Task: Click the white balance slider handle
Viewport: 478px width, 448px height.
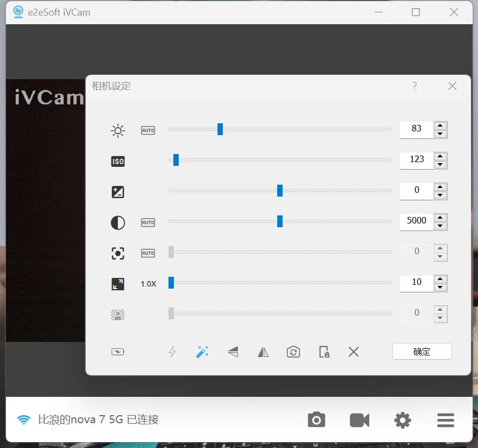Action: [x=279, y=221]
